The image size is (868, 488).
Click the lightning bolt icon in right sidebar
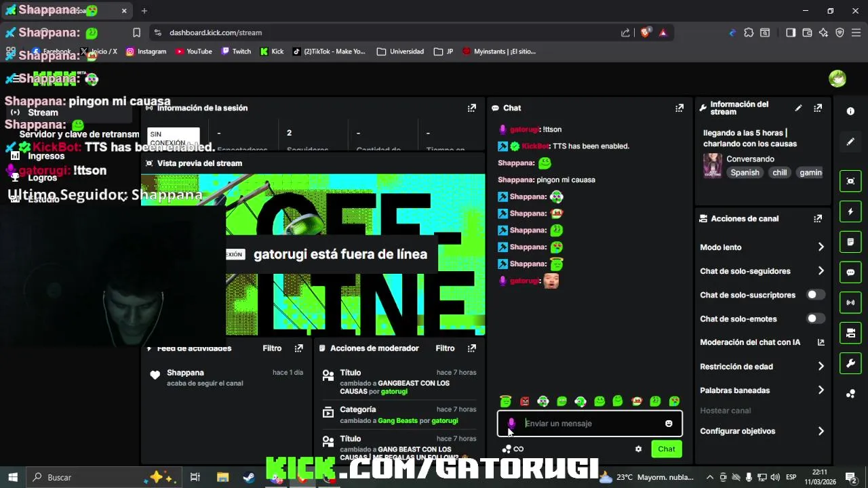click(850, 211)
